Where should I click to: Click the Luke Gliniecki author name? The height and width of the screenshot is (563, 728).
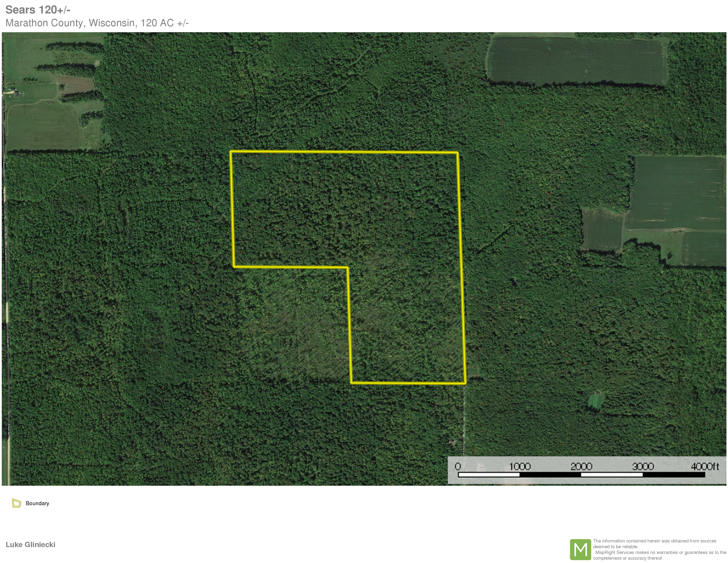pos(30,544)
